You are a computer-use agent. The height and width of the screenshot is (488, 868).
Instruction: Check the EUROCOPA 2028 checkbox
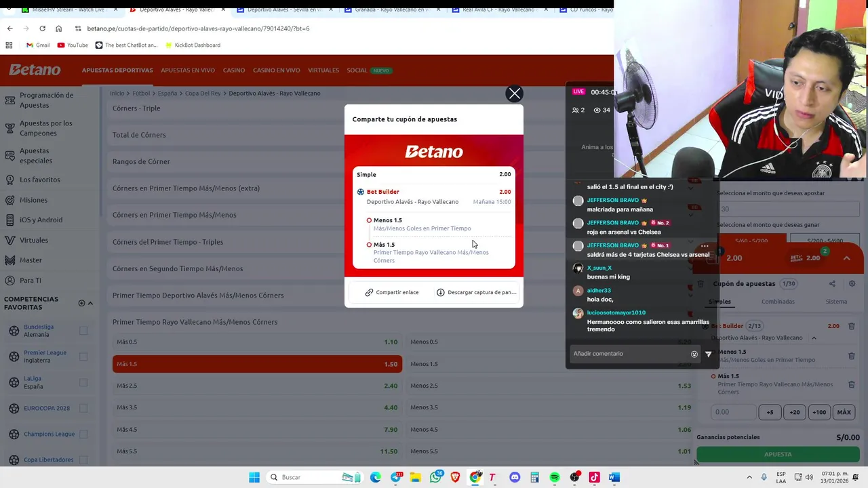click(x=83, y=408)
